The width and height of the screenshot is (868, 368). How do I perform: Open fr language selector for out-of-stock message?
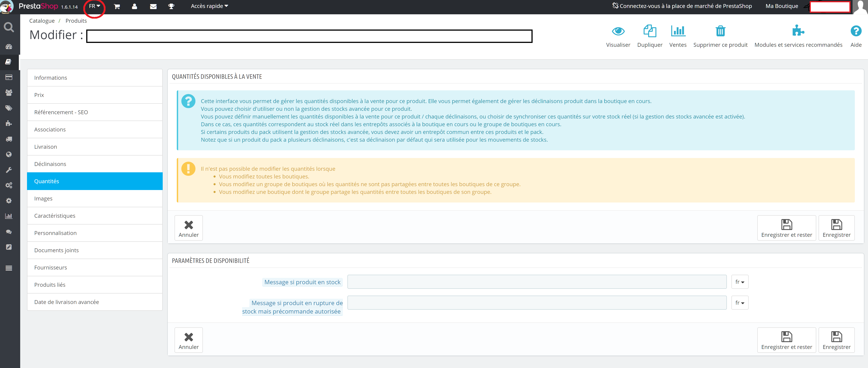pyautogui.click(x=740, y=303)
